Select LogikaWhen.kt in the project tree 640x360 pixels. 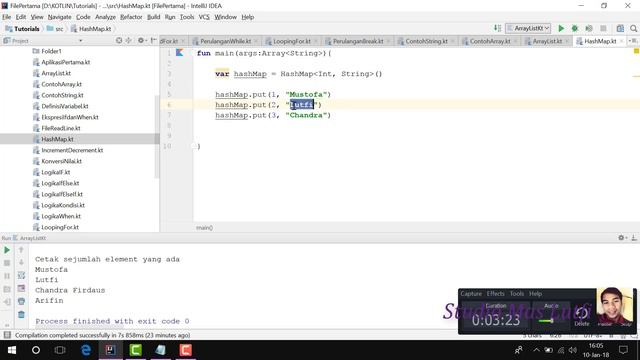coord(61,216)
